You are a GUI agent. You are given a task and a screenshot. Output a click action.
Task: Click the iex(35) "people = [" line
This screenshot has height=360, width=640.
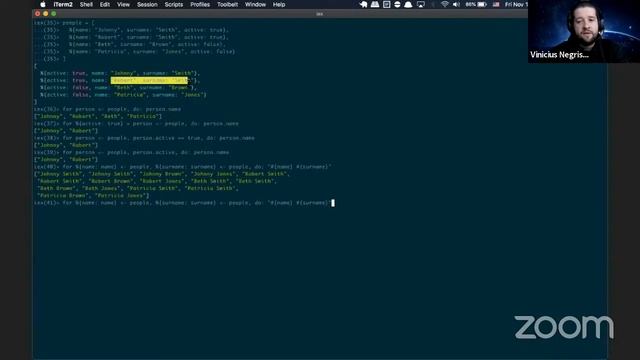click(x=64, y=23)
